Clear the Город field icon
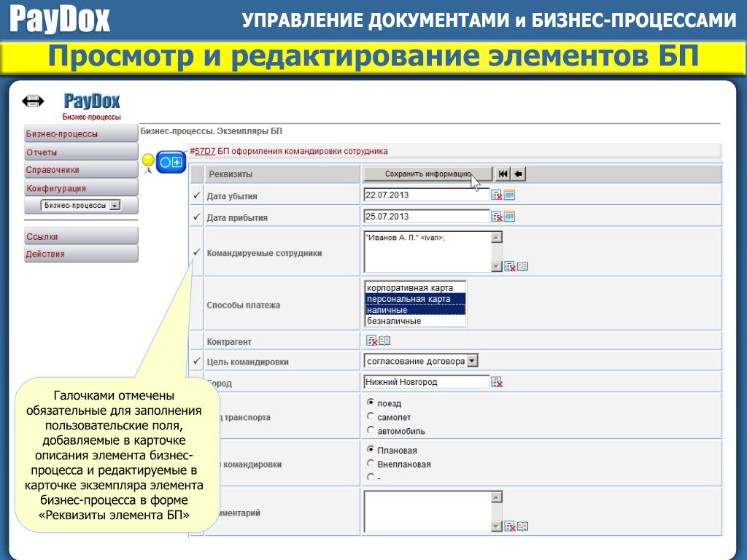The height and width of the screenshot is (560, 747). [x=497, y=382]
